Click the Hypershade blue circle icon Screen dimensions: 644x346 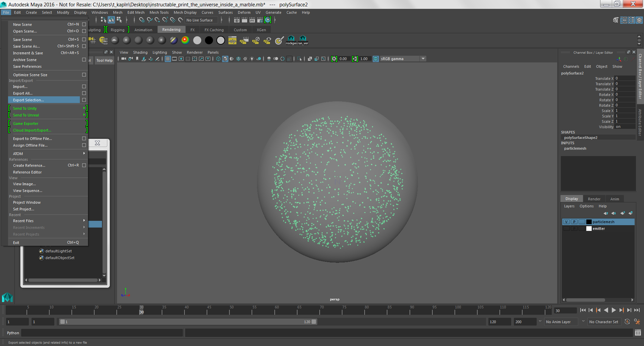click(x=268, y=20)
